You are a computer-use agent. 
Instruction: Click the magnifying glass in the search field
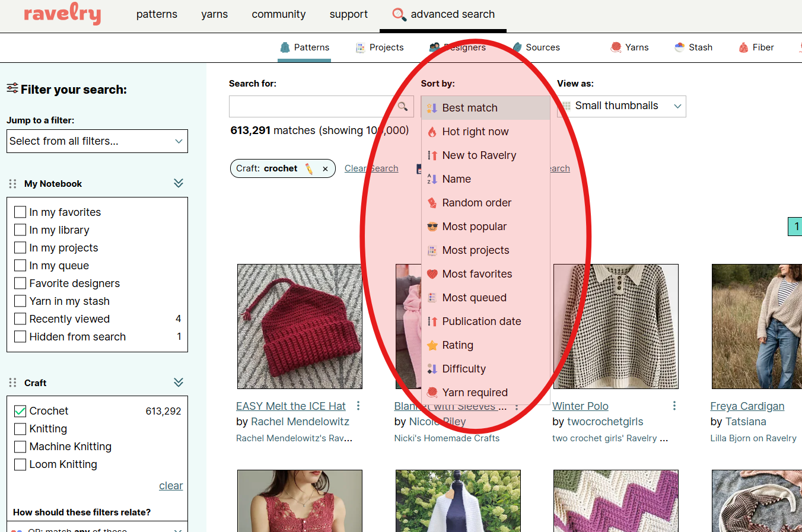403,107
